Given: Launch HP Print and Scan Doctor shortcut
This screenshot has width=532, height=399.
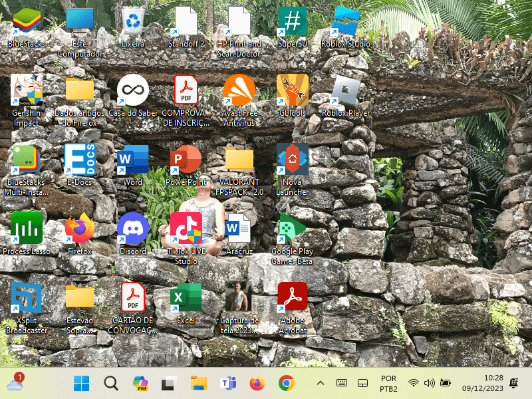Looking at the screenshot, I should [239, 22].
